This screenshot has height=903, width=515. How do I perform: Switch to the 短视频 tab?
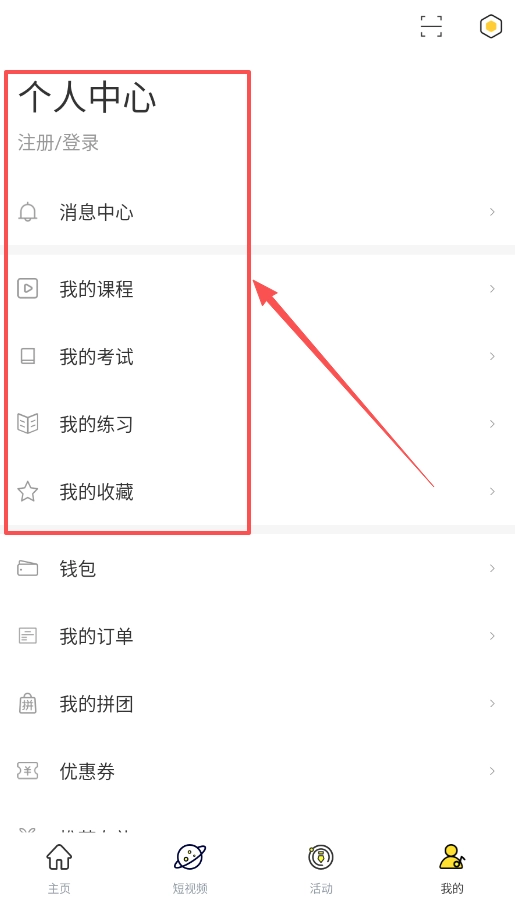(190, 869)
